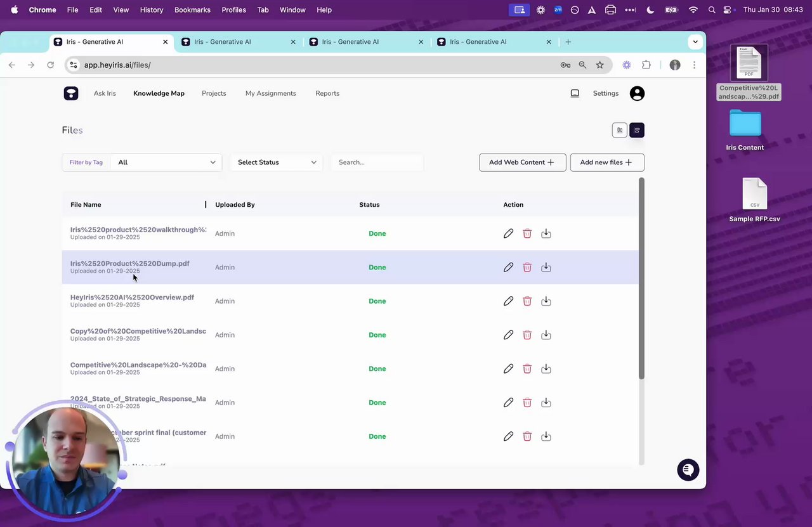Image resolution: width=812 pixels, height=527 pixels.
Task: Click the Competitive%20Landscape%20-%20Da file name
Action: coord(138,365)
